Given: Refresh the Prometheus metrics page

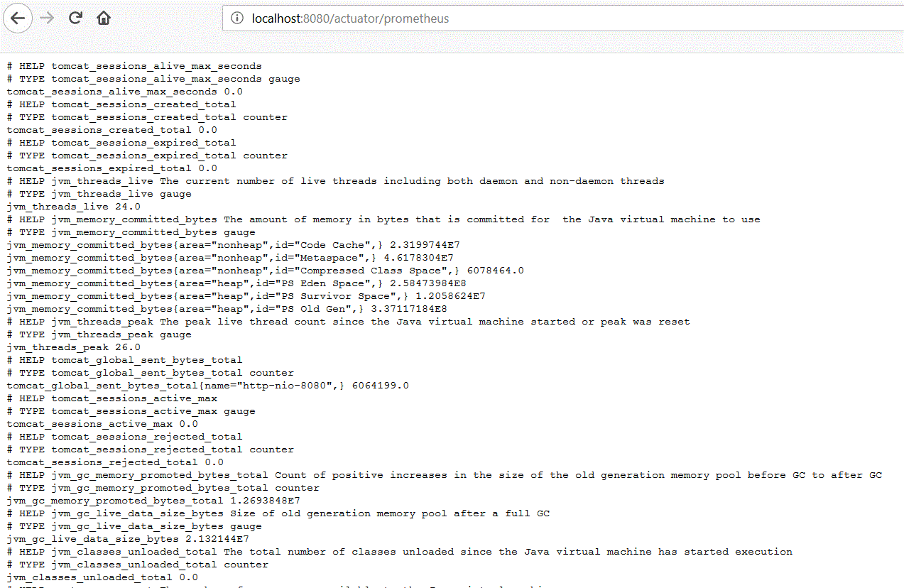Looking at the screenshot, I should [75, 18].
